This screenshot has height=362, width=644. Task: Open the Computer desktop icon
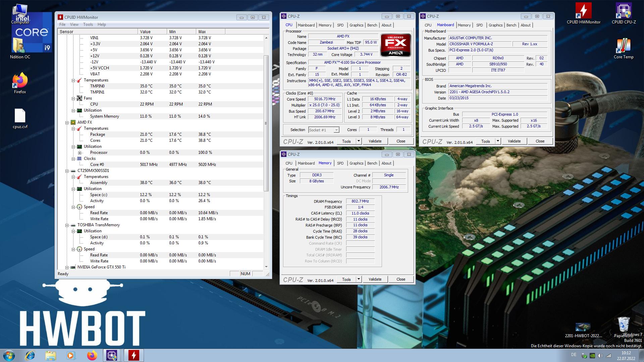20,13
